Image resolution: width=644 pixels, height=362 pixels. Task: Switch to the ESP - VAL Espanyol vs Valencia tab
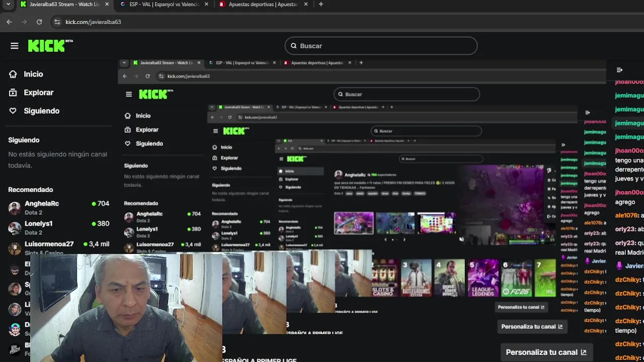[x=164, y=4]
